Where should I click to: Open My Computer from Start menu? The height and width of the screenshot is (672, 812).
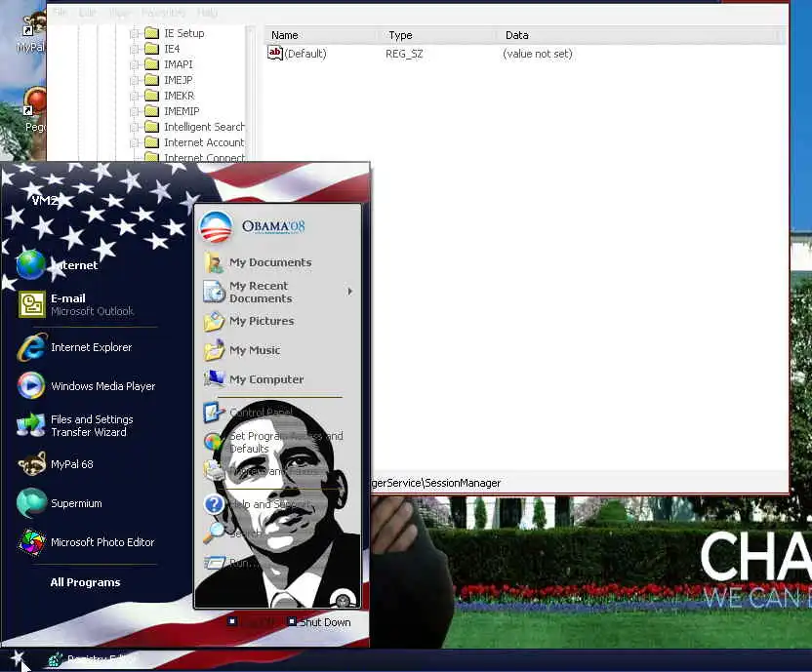(253, 379)
